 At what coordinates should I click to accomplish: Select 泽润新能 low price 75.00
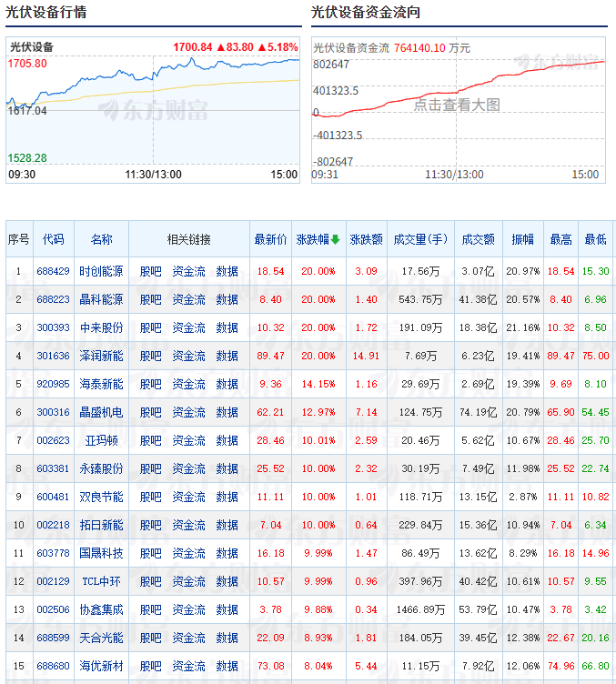[x=595, y=356]
